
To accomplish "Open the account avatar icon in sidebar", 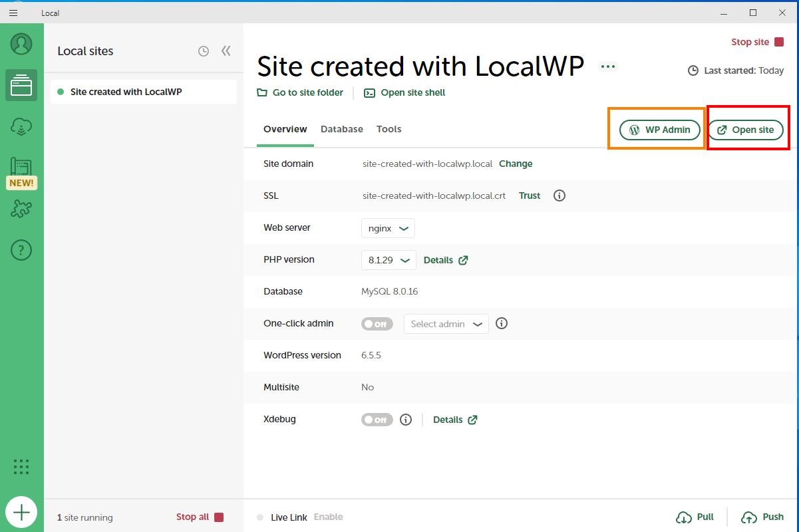I will click(x=21, y=44).
